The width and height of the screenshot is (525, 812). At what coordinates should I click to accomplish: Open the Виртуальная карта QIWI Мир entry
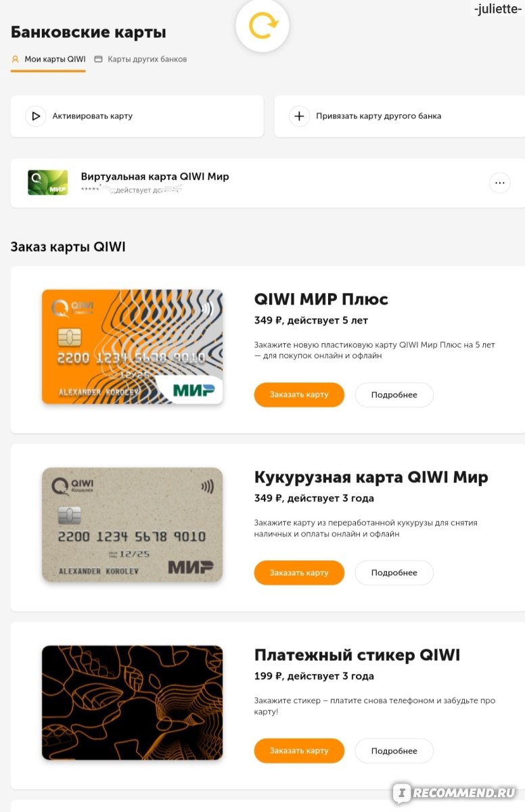[x=268, y=183]
